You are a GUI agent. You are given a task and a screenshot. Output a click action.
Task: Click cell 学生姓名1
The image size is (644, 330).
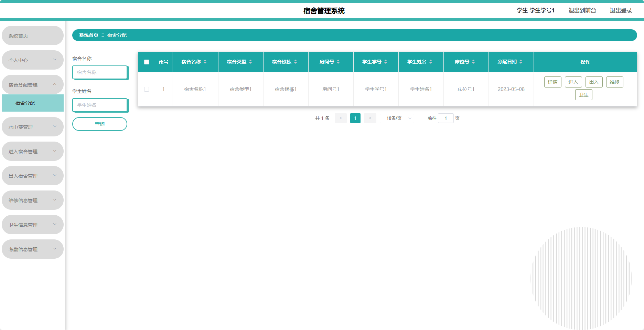pos(421,89)
